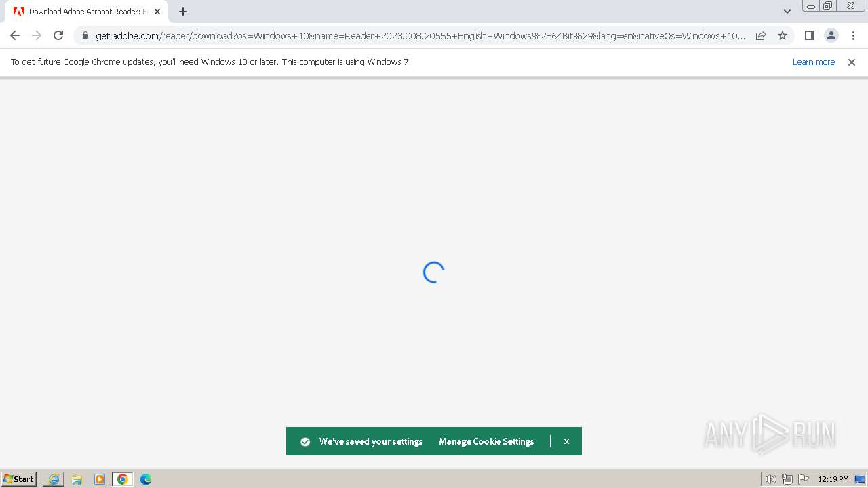Open the Action Center flag icon
The height and width of the screenshot is (488, 868).
tap(804, 479)
